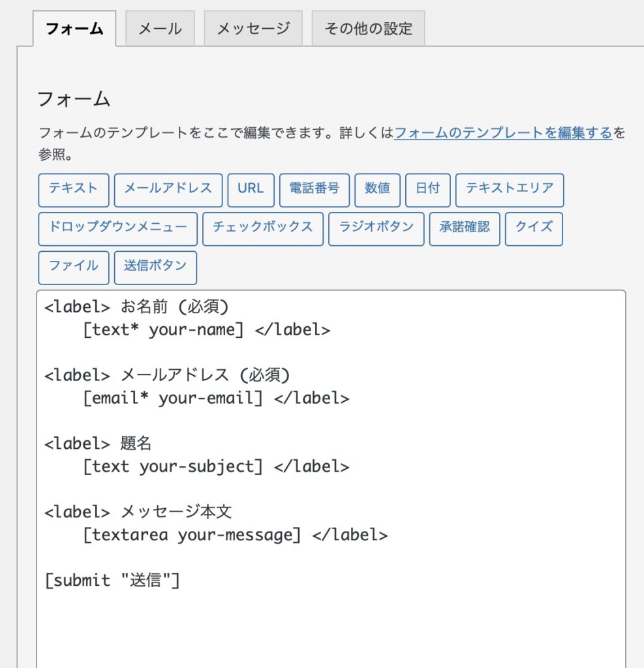This screenshot has height=668, width=644.
Task: Click the 承諾確認 tag button
Action: pos(465,229)
